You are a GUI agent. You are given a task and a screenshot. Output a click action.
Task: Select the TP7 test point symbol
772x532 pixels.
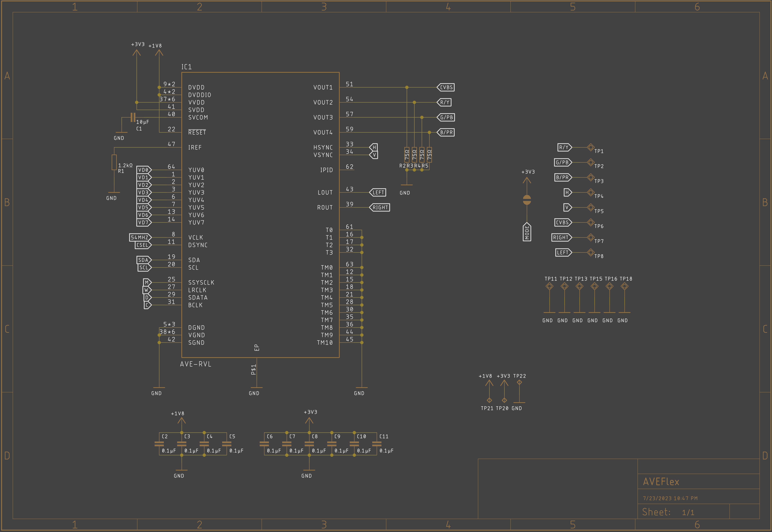(x=591, y=237)
